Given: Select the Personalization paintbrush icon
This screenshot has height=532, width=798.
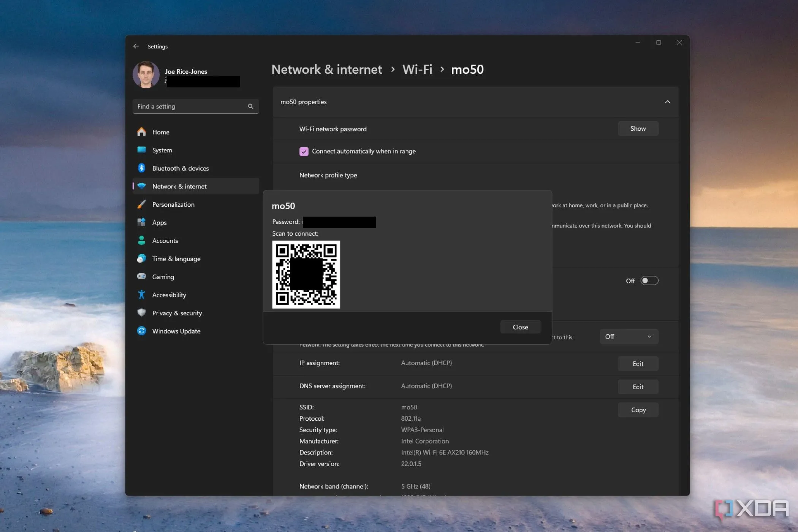Looking at the screenshot, I should coord(141,204).
